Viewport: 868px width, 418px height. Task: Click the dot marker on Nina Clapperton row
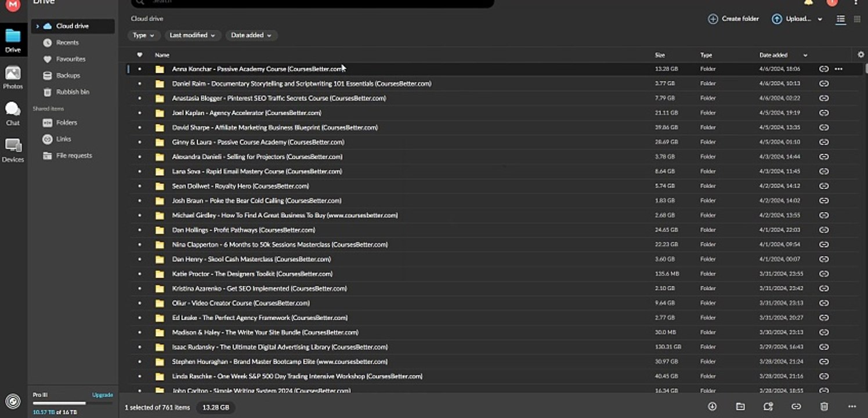click(x=139, y=245)
